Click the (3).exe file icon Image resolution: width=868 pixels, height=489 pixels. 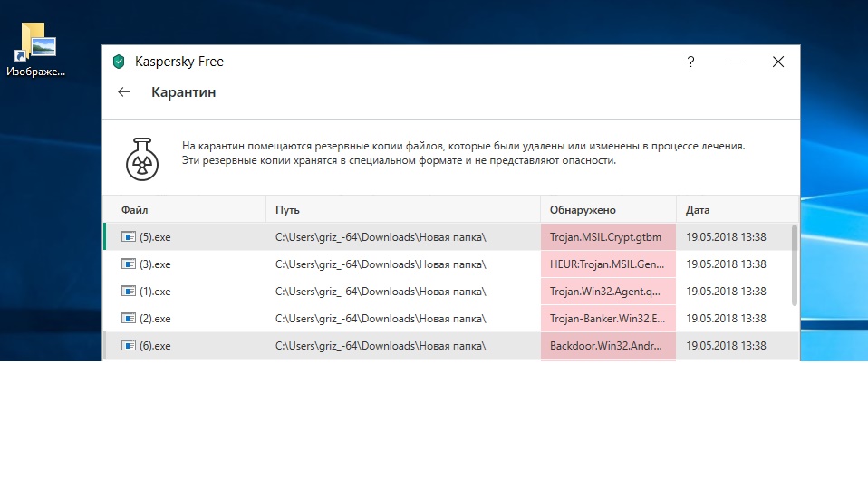[129, 264]
